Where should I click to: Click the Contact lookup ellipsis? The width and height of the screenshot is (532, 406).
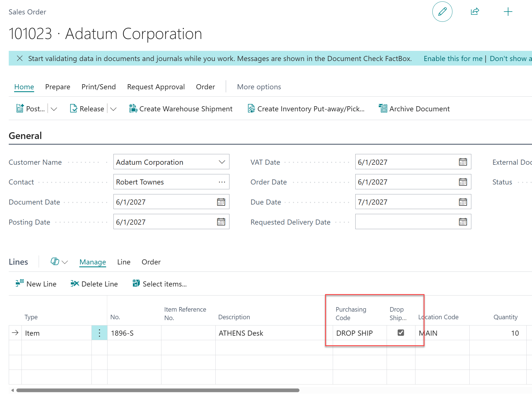pyautogui.click(x=222, y=182)
